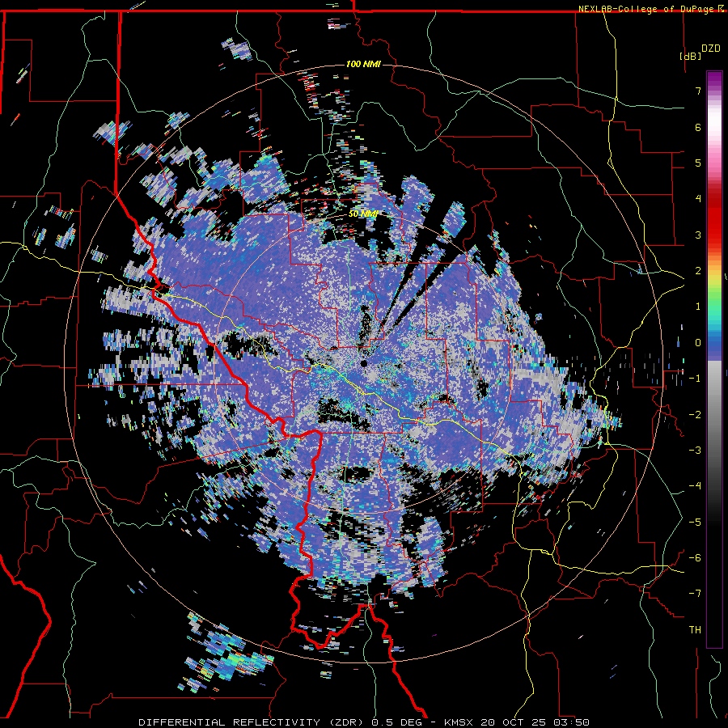Click the DZD legend title

[711, 48]
